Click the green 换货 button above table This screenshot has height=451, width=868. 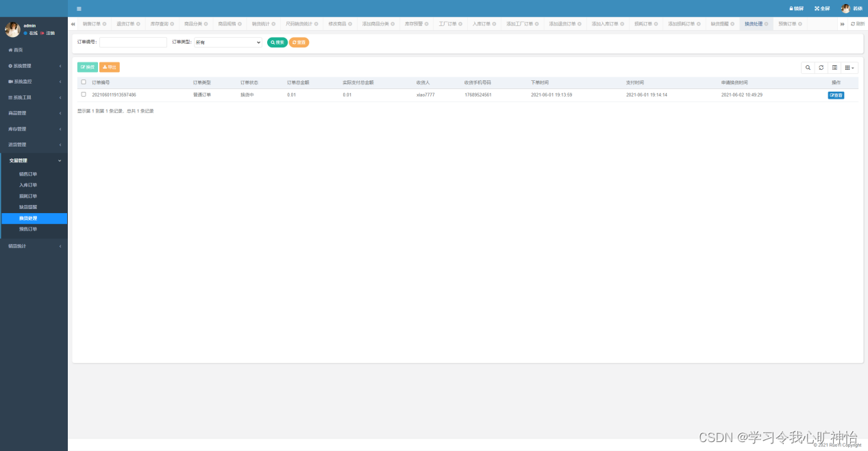click(88, 67)
